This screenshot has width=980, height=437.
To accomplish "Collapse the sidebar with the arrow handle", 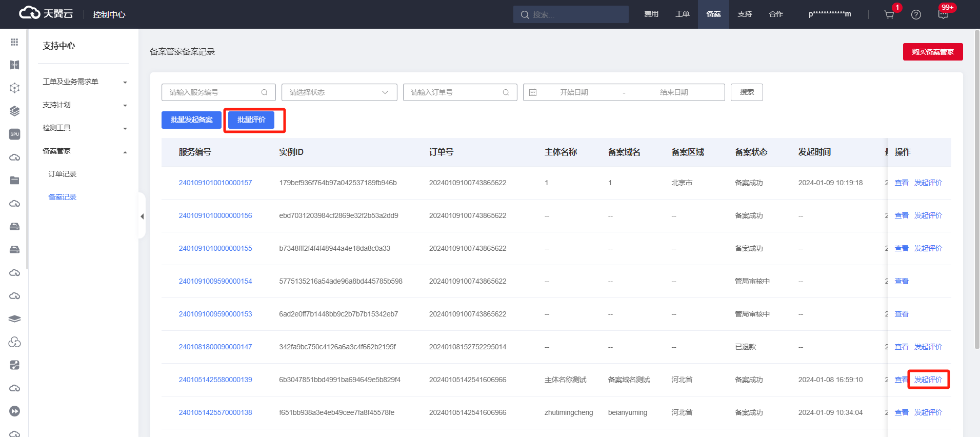I will (x=142, y=216).
